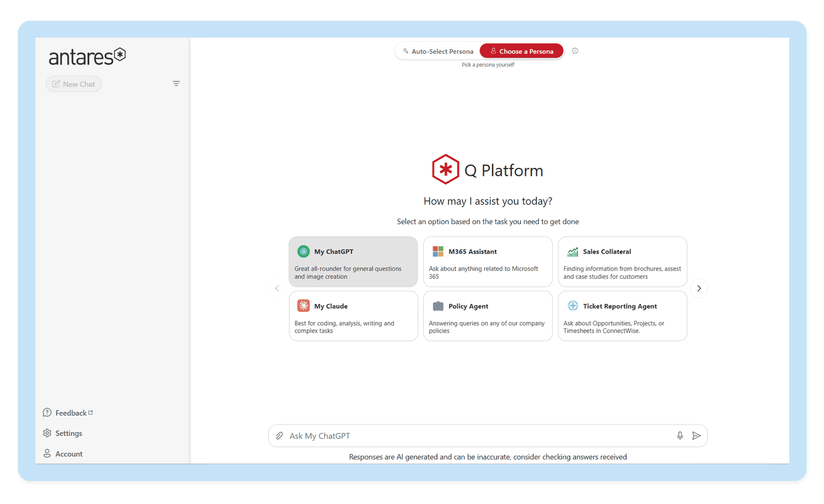
Task: Choose the M365 Assistant card
Action: point(488,262)
